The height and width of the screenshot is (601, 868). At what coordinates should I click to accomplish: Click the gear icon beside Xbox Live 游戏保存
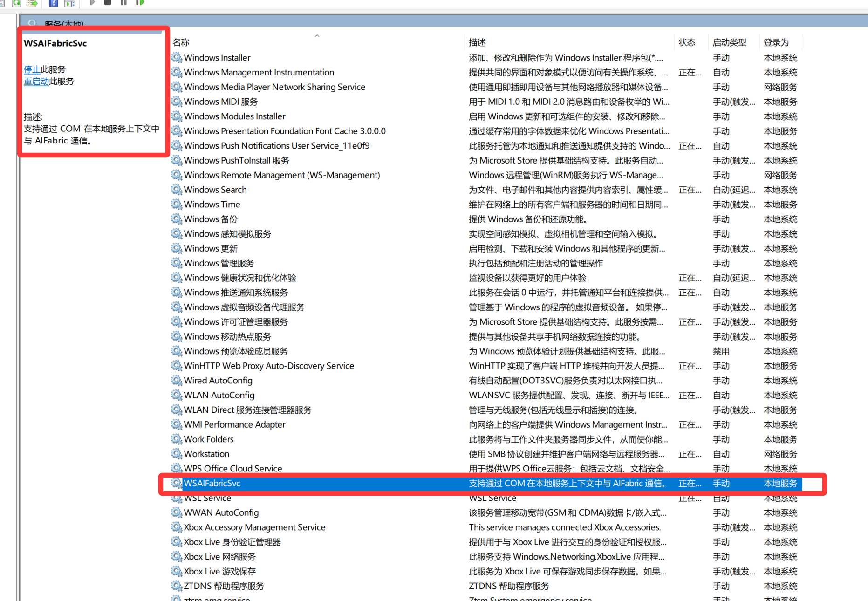point(176,571)
